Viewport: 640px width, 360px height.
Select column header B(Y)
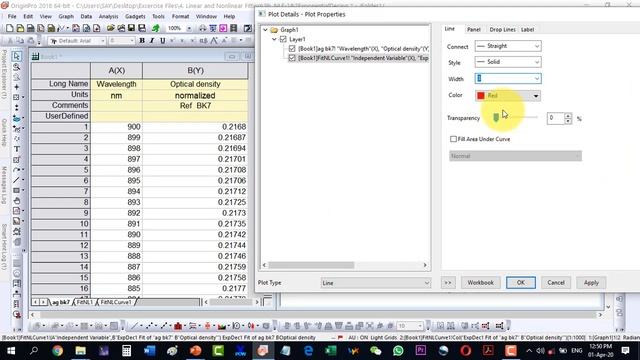point(195,71)
